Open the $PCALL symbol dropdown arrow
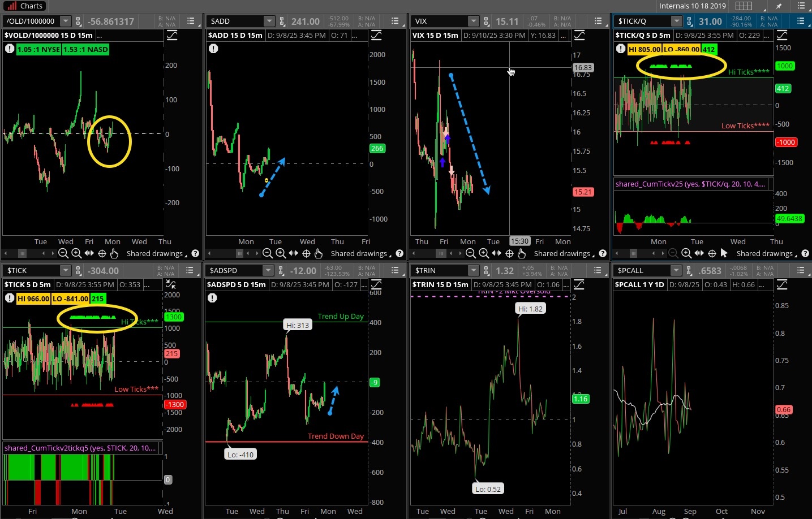Screen dimensions: 812x519 pyautogui.click(x=676, y=271)
